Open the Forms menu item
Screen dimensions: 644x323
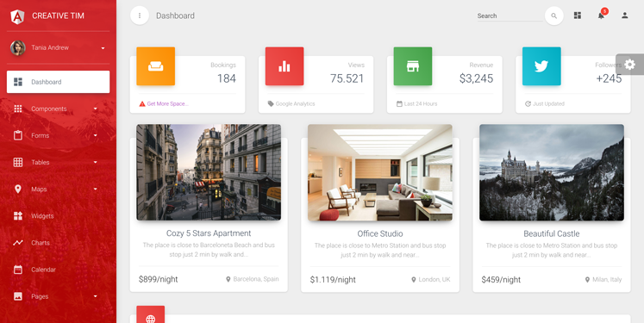59,135
